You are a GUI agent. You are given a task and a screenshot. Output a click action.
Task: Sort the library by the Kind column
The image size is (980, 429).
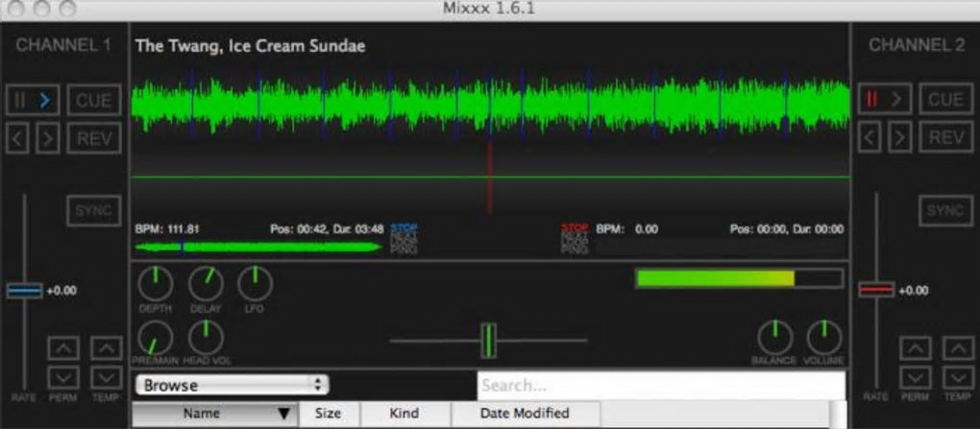tap(405, 414)
